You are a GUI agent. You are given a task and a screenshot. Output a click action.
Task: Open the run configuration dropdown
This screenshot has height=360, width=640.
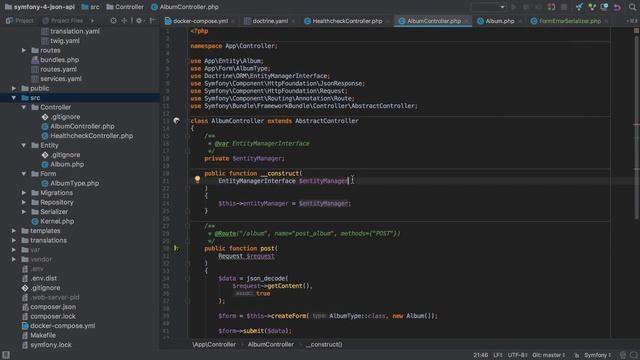pos(489,7)
